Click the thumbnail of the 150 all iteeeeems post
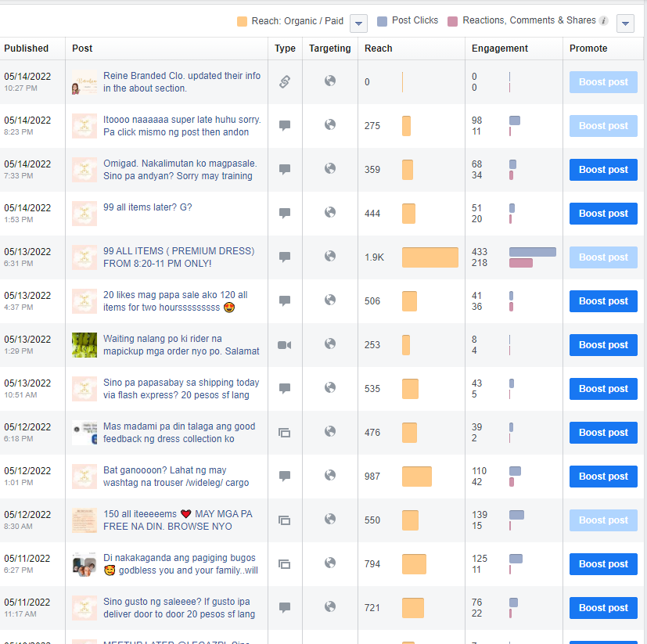This screenshot has width=647, height=644. 84,520
